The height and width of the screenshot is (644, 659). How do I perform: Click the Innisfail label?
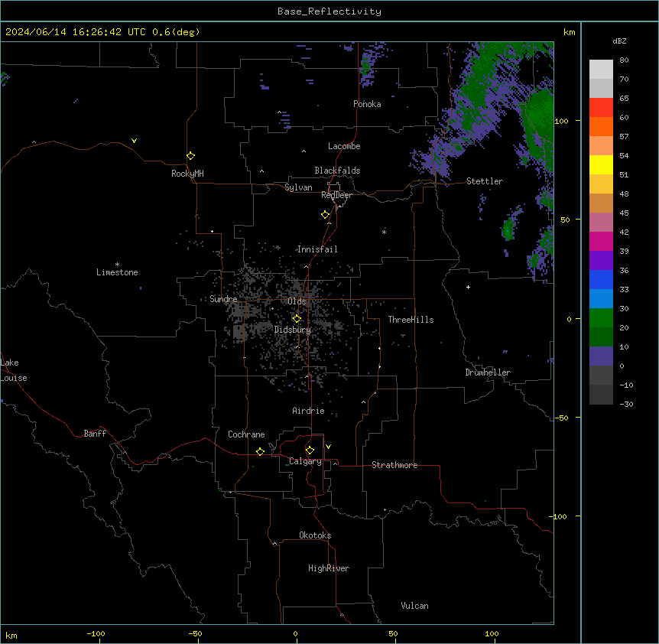317,249
